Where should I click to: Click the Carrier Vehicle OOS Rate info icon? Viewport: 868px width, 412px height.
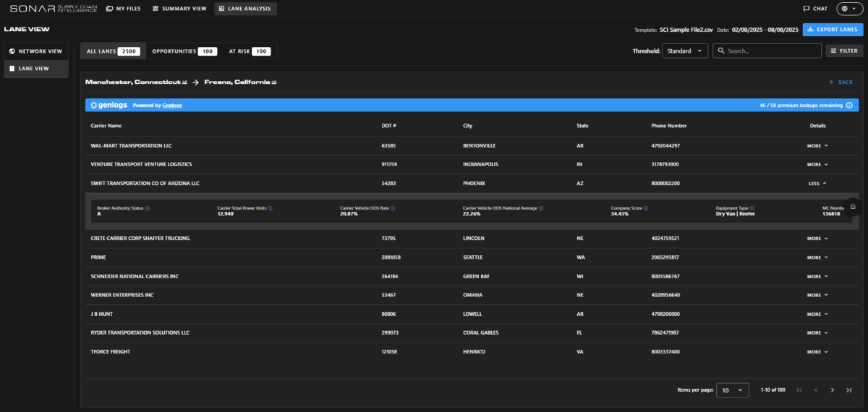[x=393, y=208]
